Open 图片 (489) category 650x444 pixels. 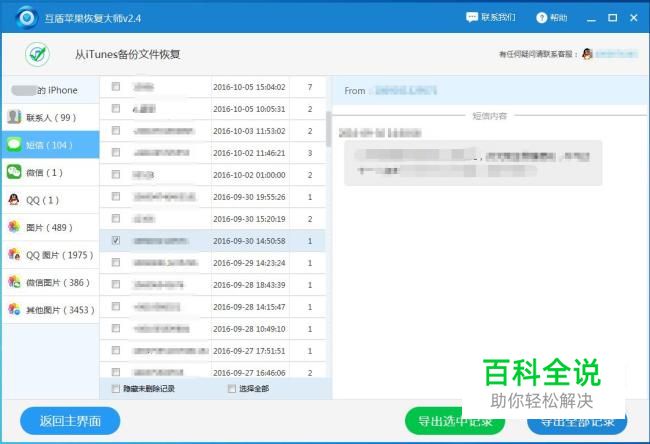[x=51, y=227]
